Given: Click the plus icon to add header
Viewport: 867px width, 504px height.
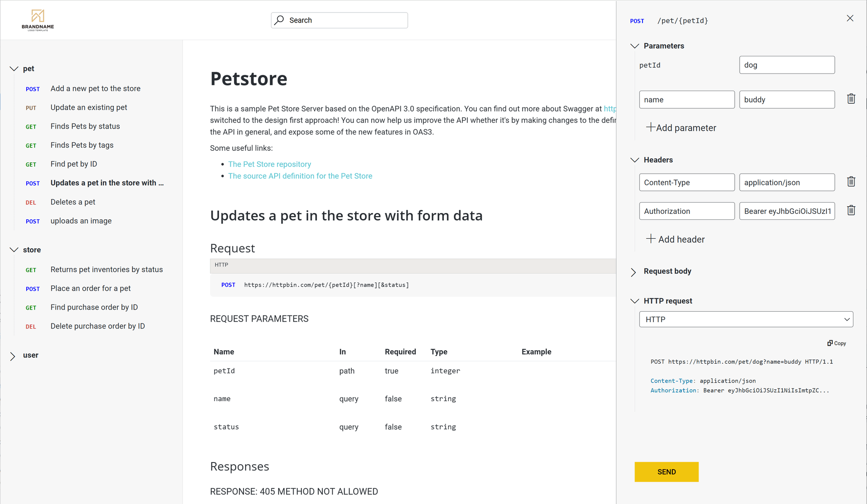Looking at the screenshot, I should 651,239.
